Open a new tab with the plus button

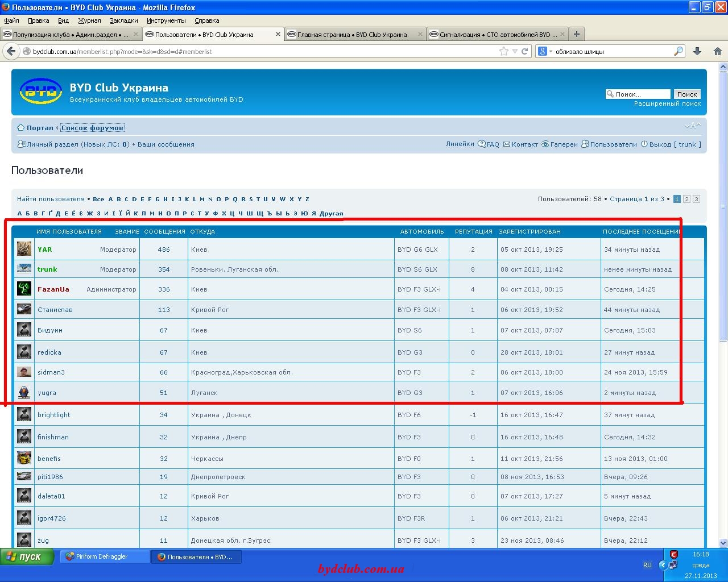576,34
